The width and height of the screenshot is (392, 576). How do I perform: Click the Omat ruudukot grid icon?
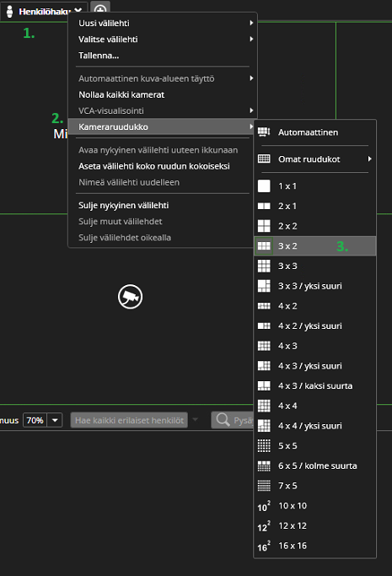264,159
